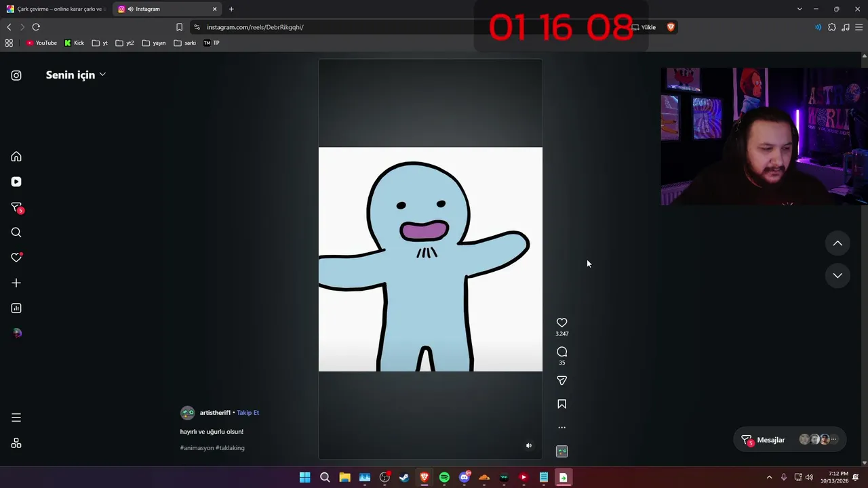Screen dimensions: 868x488
Task: Open the hamburger More menu in Instagram sidebar
Action: pos(16,418)
